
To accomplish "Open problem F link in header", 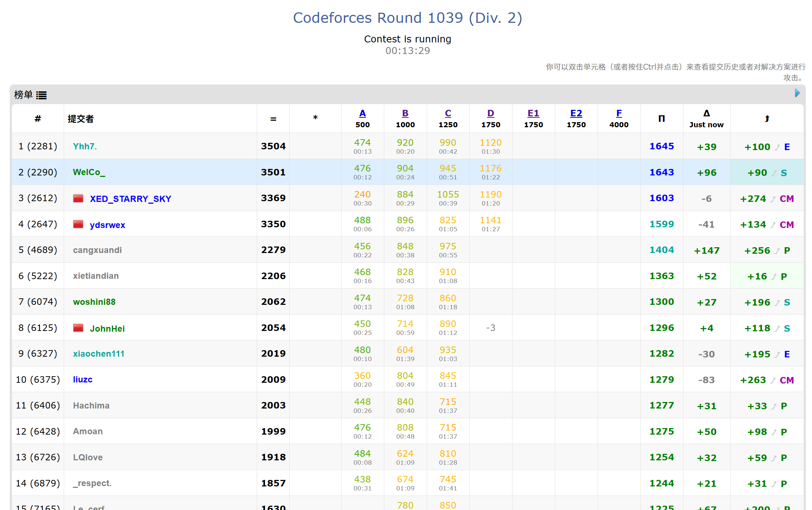I will pyautogui.click(x=619, y=113).
